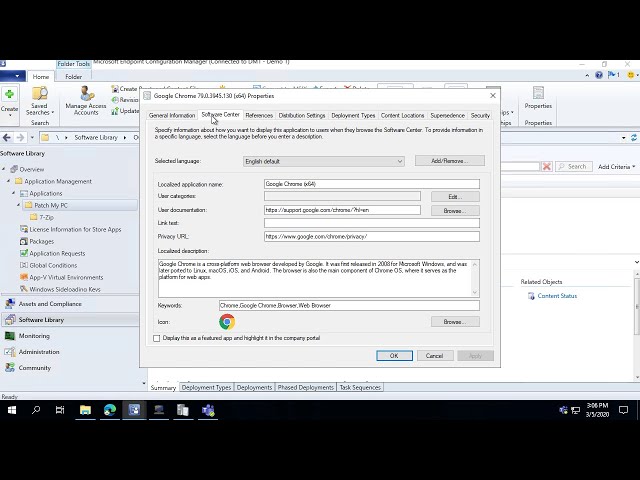Screen dimensions: 640x480
Task: Switch to the References tab
Action: [259, 116]
